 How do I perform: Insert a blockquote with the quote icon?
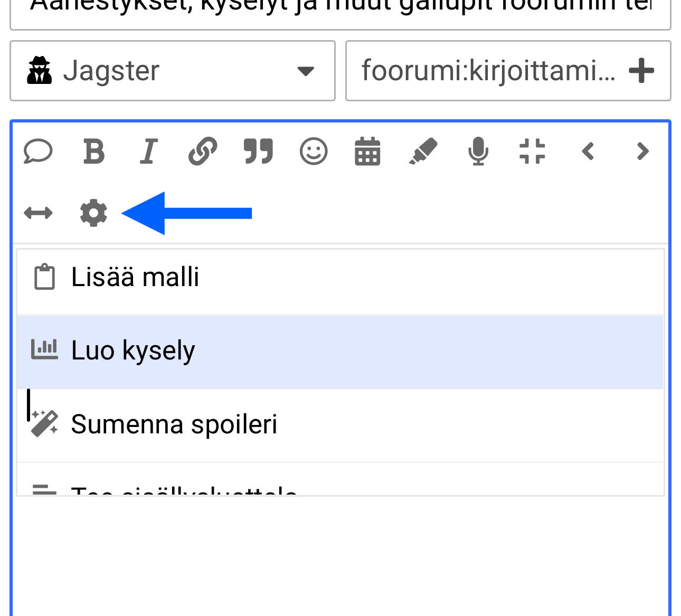(258, 151)
